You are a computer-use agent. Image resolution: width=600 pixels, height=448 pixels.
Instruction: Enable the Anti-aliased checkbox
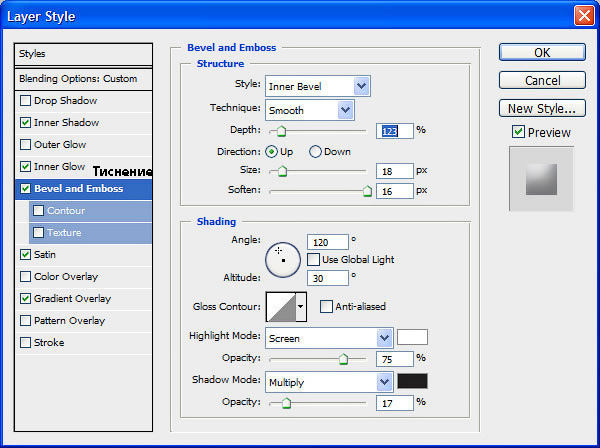[326, 306]
